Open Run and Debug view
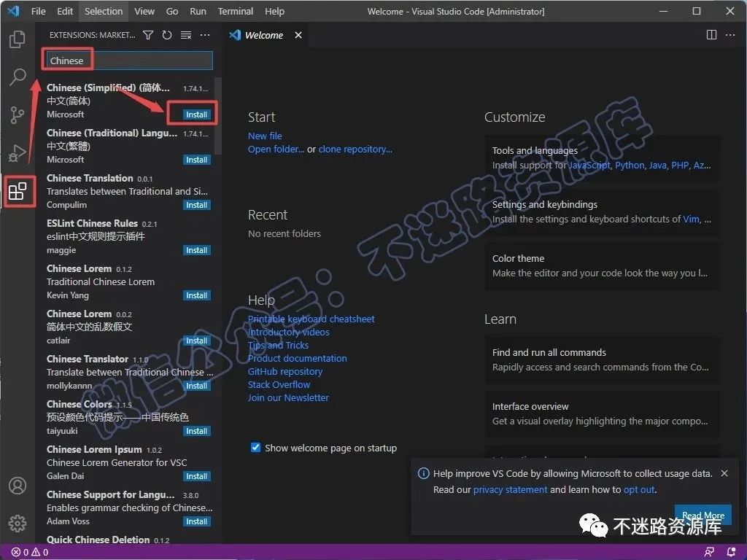Viewport: 747px width, 560px height. pyautogui.click(x=18, y=153)
